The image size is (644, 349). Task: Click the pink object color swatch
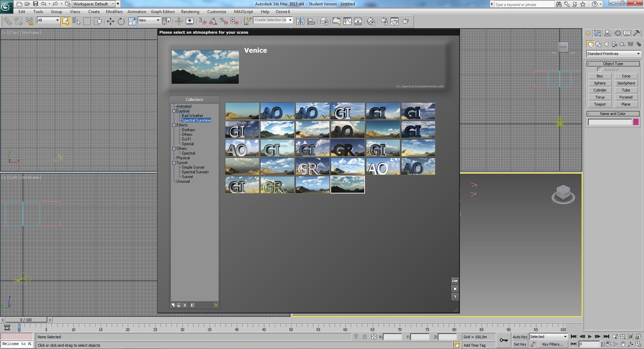[x=636, y=122]
